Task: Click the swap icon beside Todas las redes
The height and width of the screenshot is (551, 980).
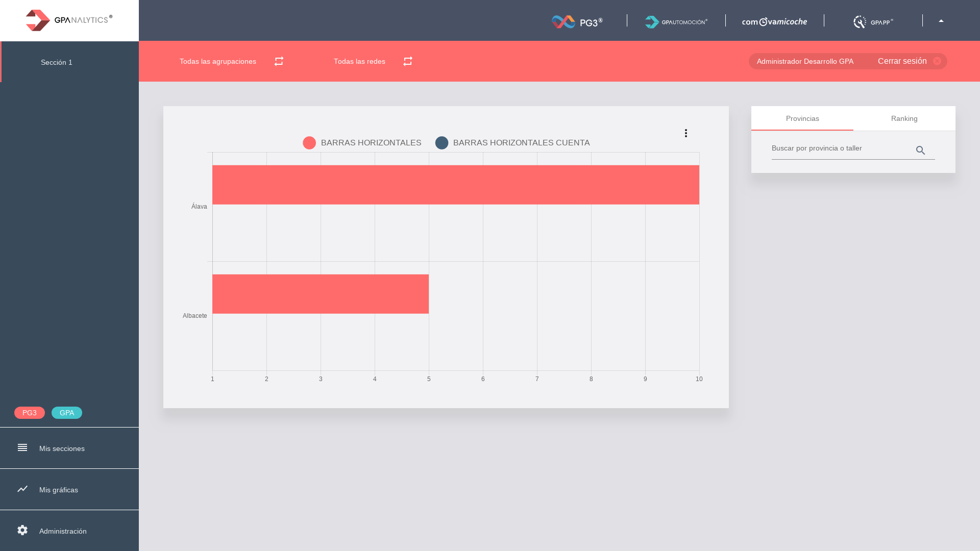Action: [x=407, y=61]
